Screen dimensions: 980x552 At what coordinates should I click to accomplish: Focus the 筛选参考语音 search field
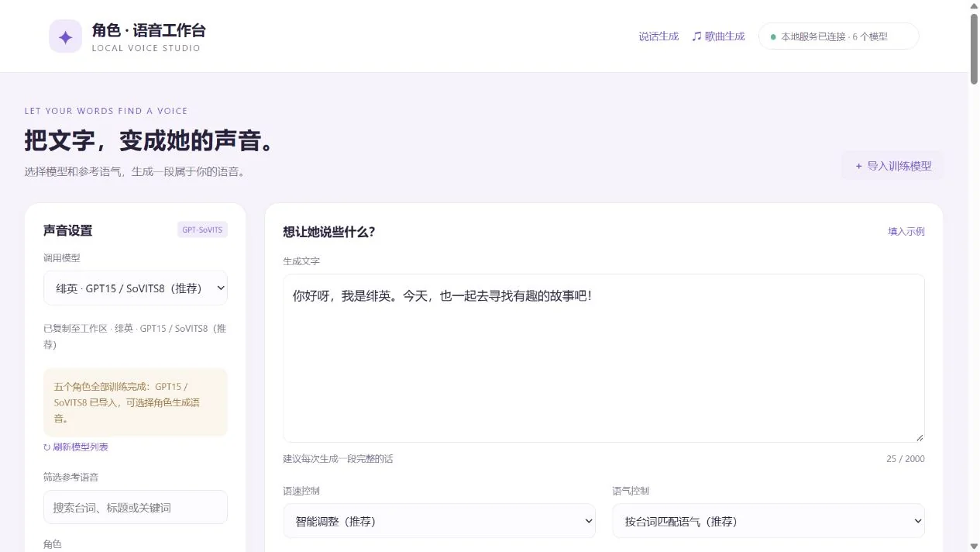136,507
